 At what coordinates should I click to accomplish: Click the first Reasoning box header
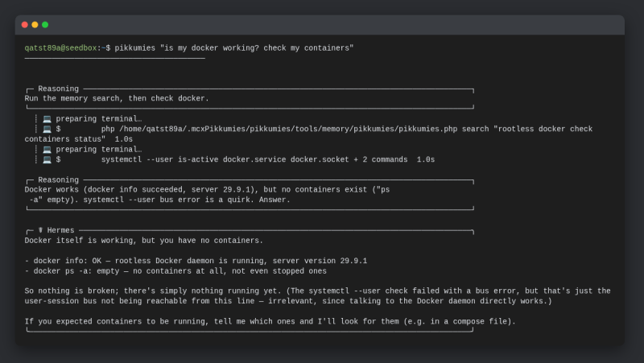58,89
